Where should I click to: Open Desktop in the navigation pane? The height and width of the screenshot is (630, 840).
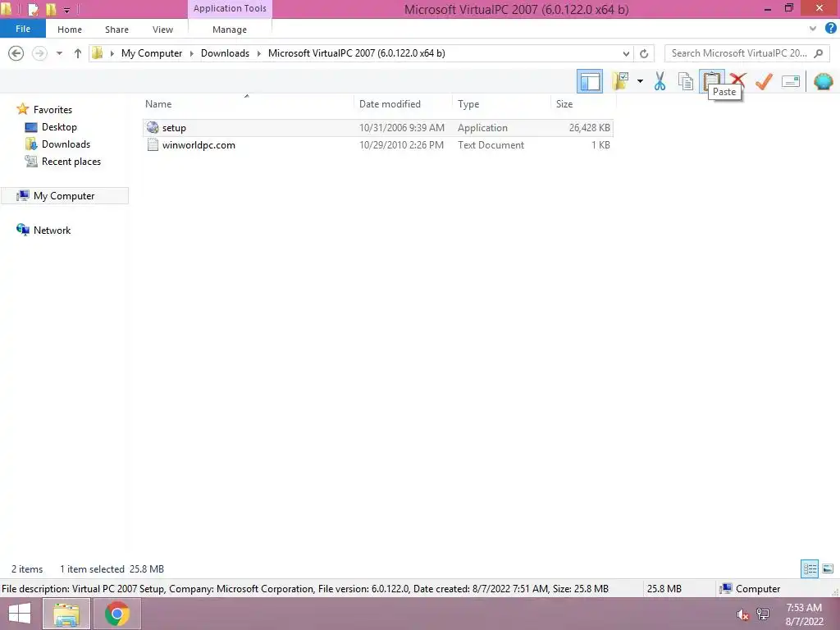59,127
